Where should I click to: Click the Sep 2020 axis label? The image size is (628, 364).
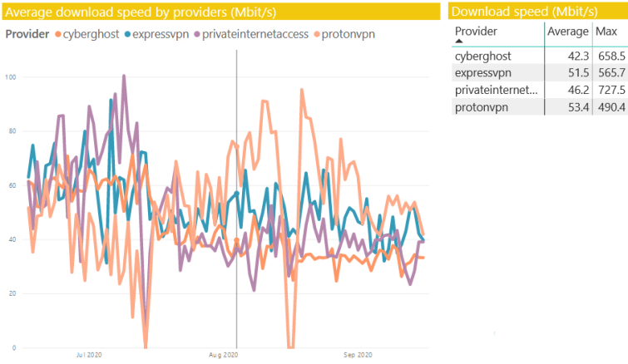[358, 355]
